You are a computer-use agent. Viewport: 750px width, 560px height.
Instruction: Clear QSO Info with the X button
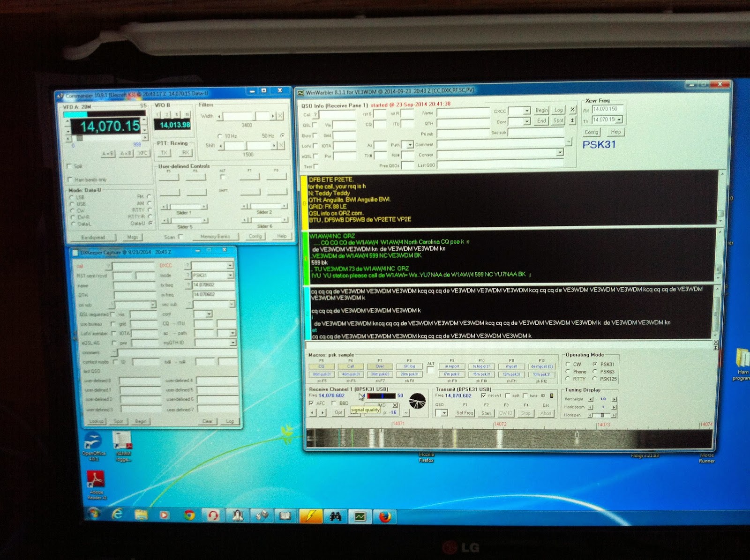click(572, 110)
